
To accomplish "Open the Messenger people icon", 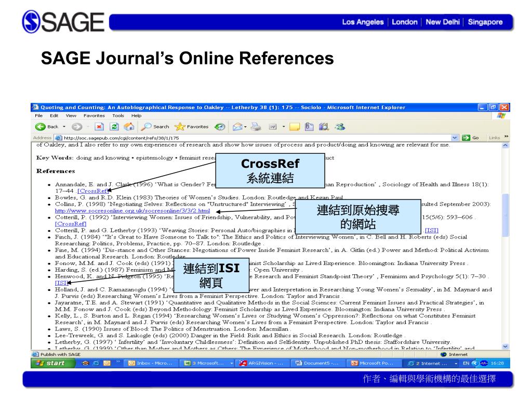I will (340, 127).
